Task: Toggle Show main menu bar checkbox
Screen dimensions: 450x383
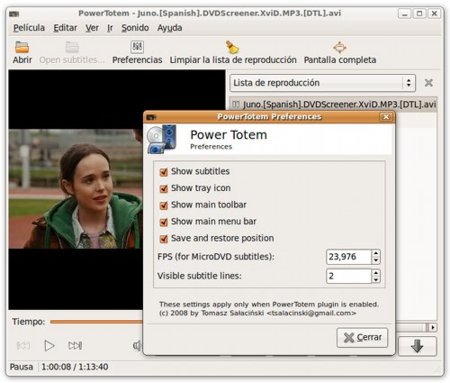Action: point(164,222)
